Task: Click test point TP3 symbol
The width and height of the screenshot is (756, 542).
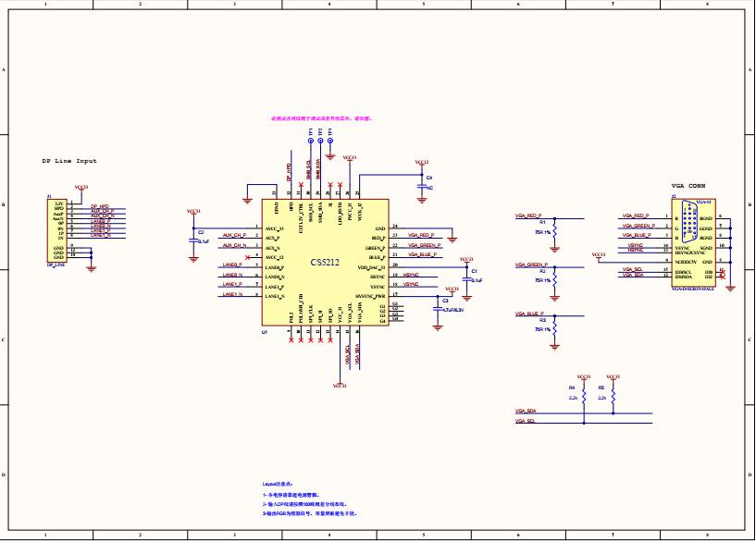Action: coord(330,141)
